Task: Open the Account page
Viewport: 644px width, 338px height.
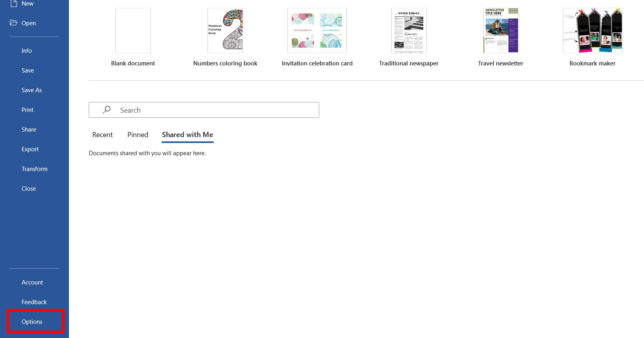Action: 32,282
